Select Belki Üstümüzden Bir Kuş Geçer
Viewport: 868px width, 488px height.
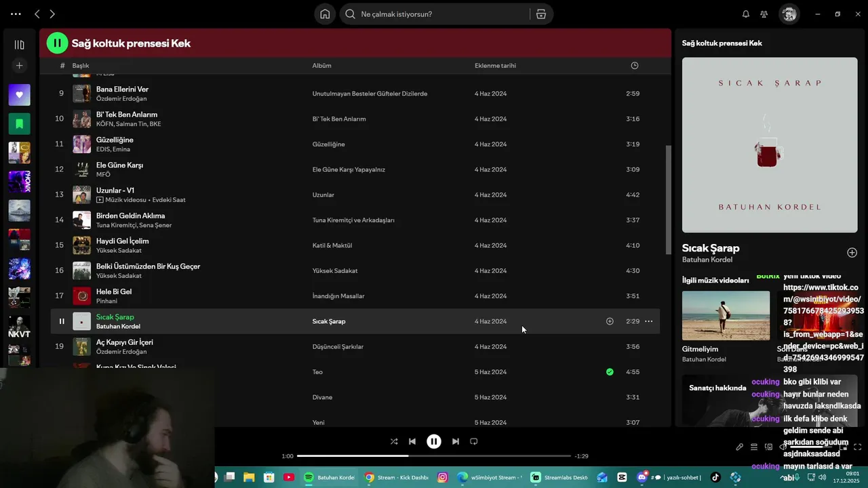[x=148, y=266]
